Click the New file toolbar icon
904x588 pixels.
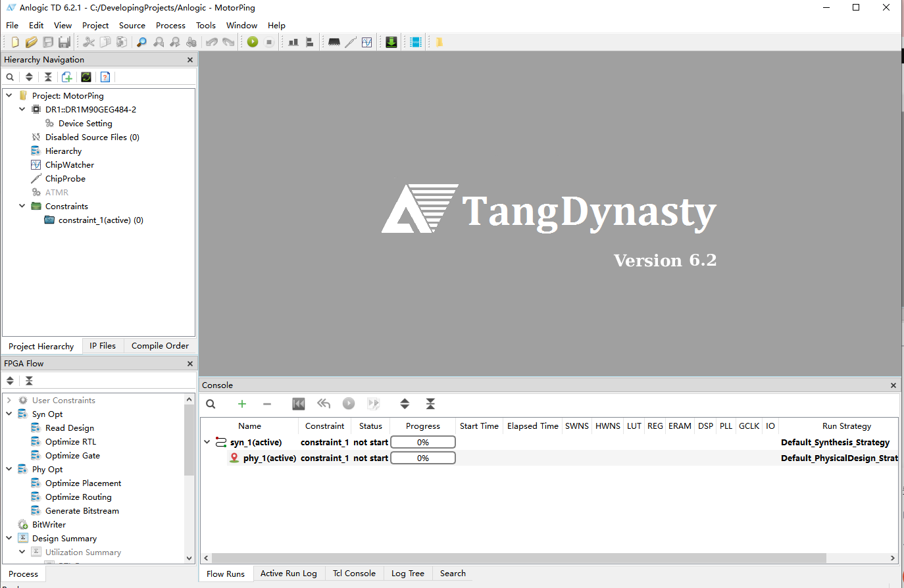click(x=14, y=42)
